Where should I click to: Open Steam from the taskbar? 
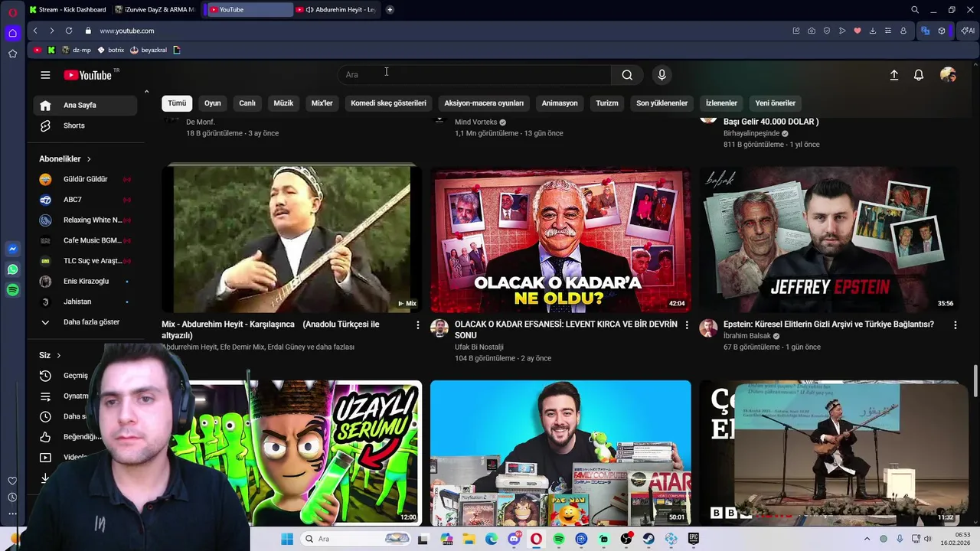(x=648, y=539)
